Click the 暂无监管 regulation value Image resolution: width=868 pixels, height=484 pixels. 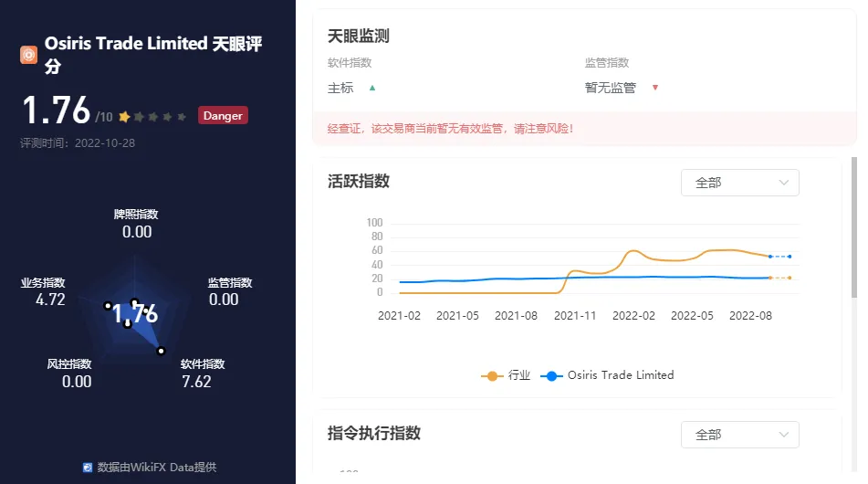(610, 88)
